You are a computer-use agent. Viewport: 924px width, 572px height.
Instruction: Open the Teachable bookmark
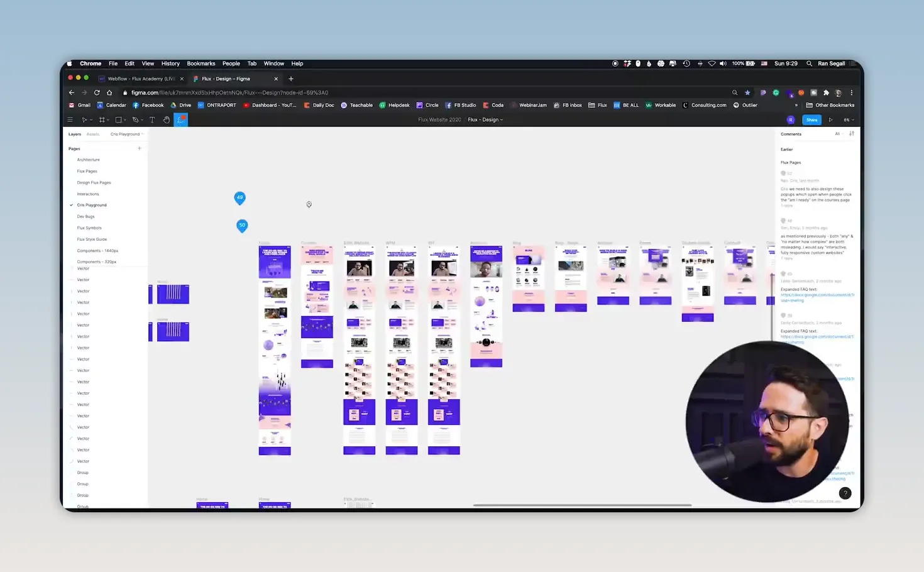pos(356,106)
